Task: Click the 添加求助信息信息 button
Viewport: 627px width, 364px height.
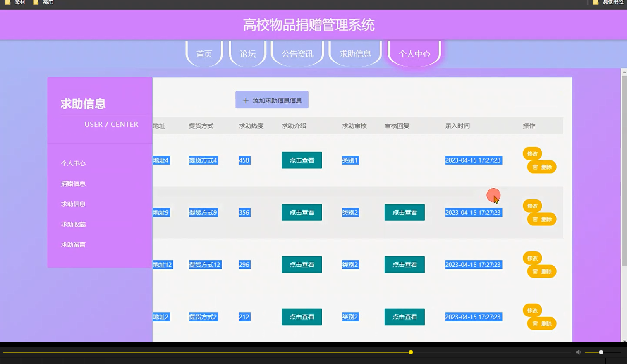Action: coord(271,100)
